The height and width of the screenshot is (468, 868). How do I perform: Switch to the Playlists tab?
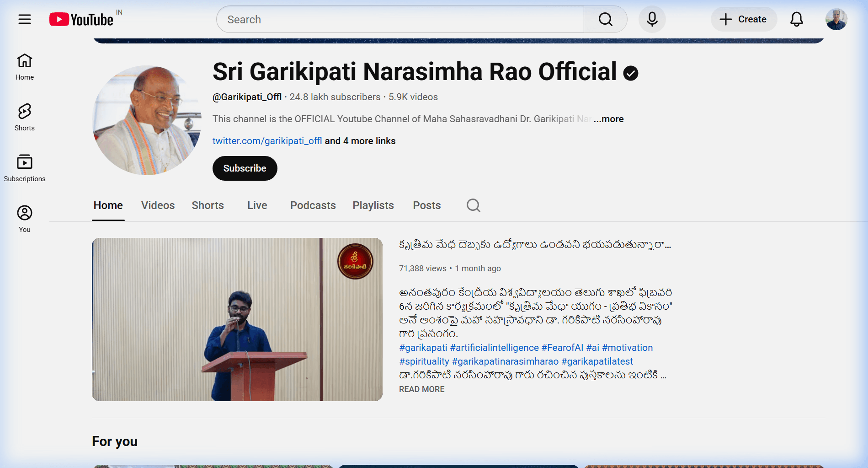[x=373, y=205]
